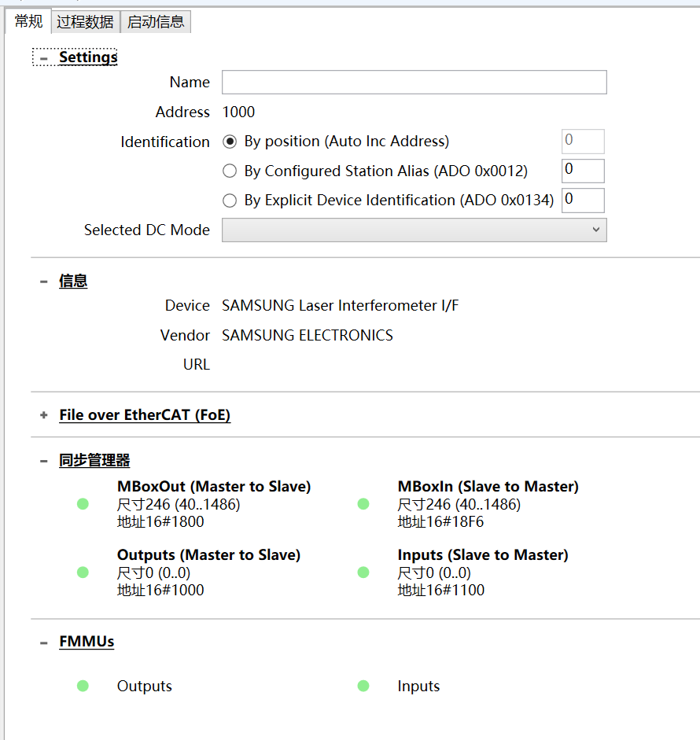
Task: Open the Selected DC Mode dropdown
Action: (414, 230)
